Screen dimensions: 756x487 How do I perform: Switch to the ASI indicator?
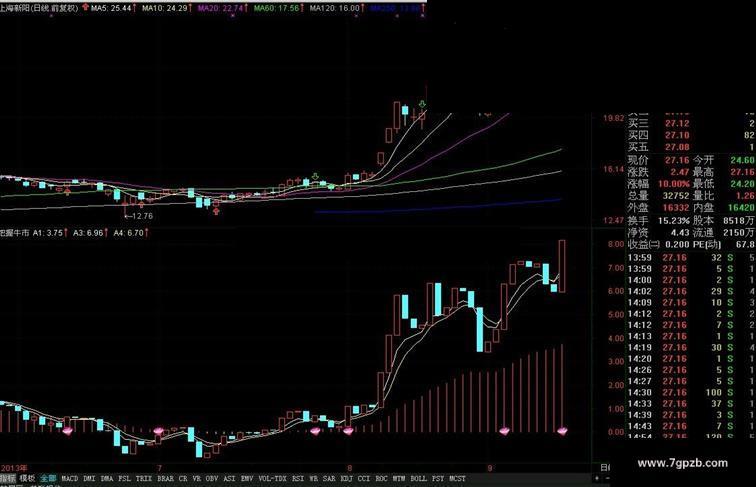tap(230, 478)
